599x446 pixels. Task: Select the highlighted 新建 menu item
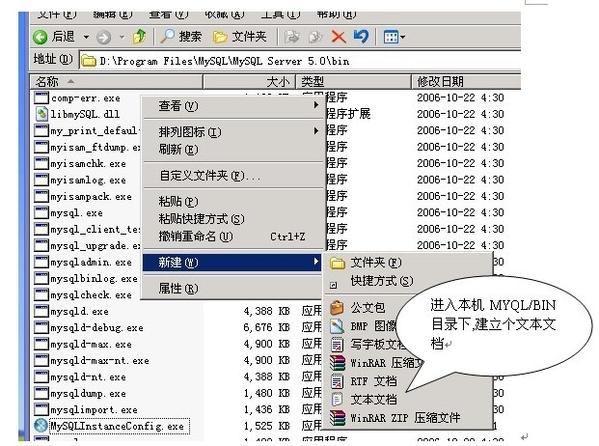click(232, 263)
